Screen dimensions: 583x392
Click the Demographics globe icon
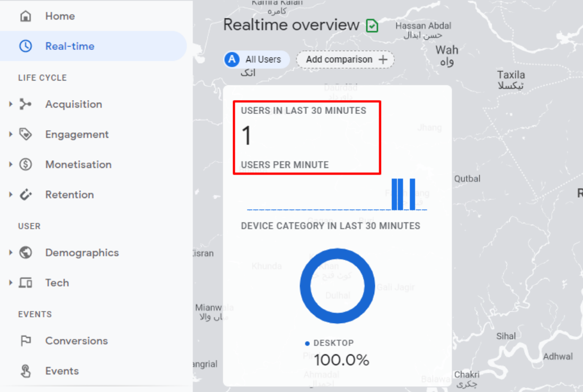pyautogui.click(x=25, y=253)
